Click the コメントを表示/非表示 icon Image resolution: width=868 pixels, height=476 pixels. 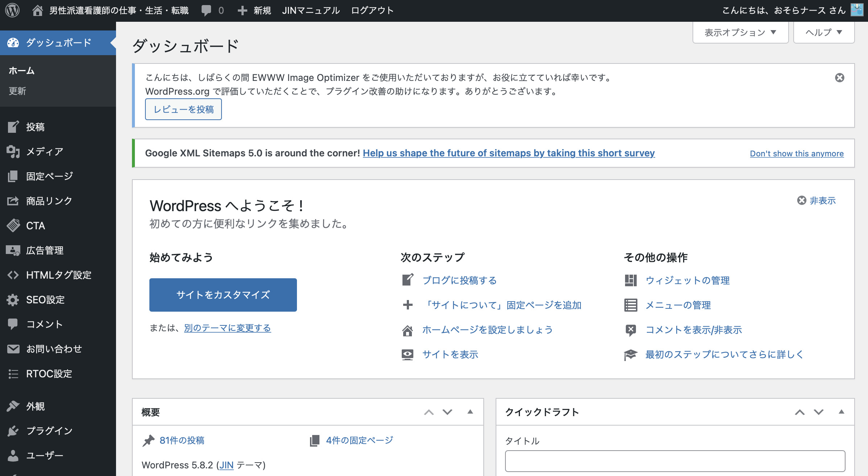[631, 330]
